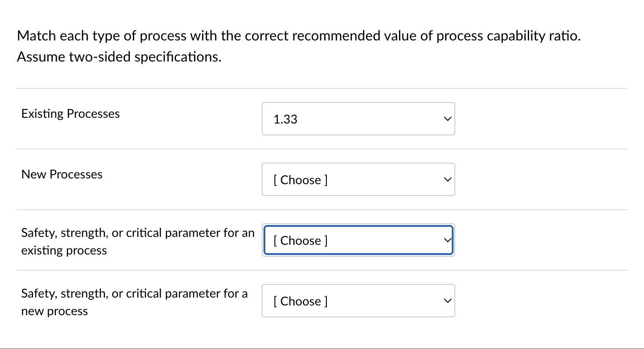Open the Choose dropdown for New Processes
This screenshot has width=644, height=349.
click(x=358, y=179)
